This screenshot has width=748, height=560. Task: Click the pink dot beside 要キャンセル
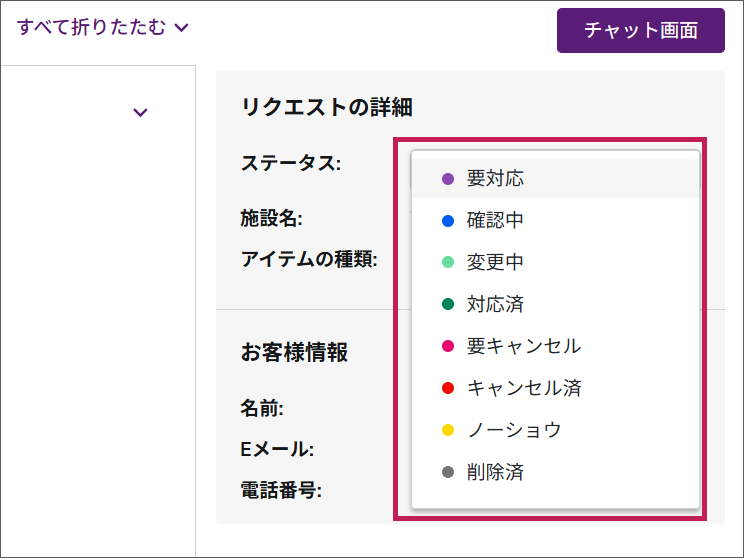coord(448,346)
